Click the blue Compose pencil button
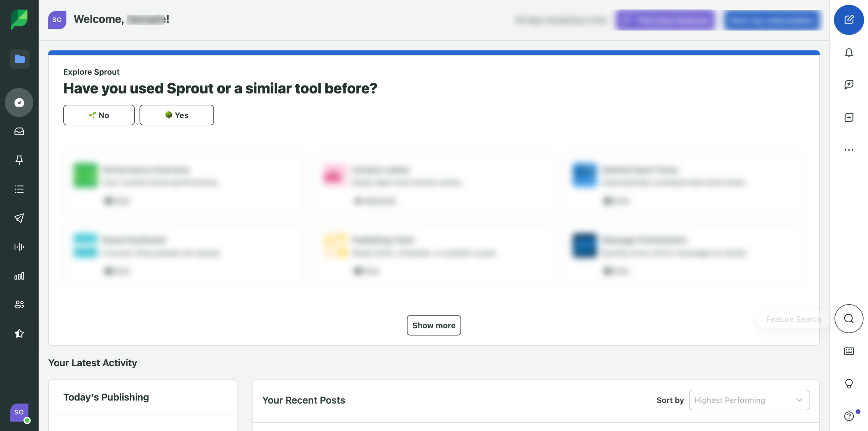 point(848,20)
